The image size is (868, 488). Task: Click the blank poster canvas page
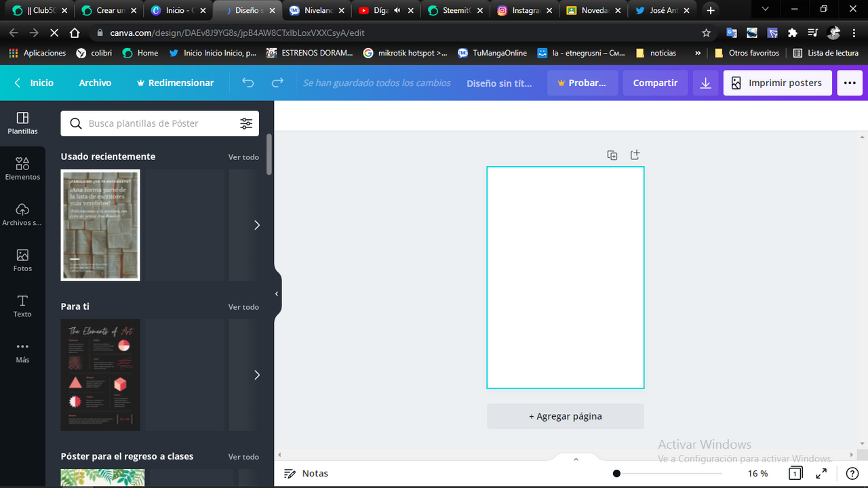tap(565, 277)
